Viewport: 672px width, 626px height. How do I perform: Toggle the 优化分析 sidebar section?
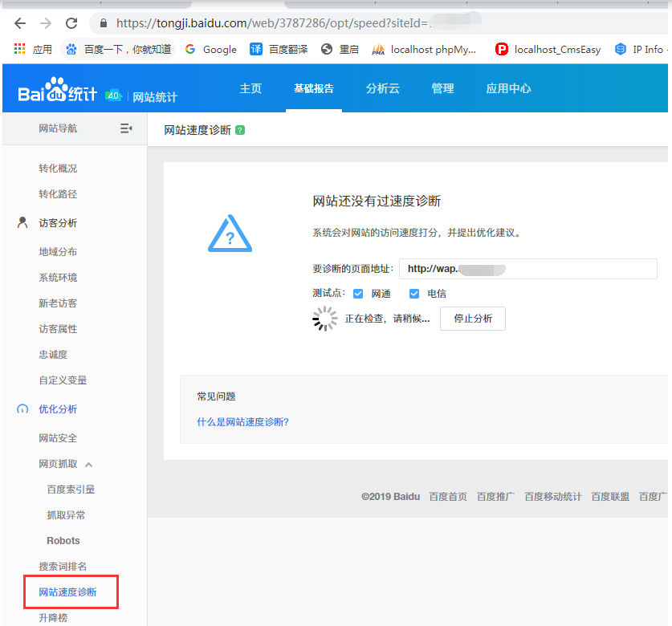58,409
